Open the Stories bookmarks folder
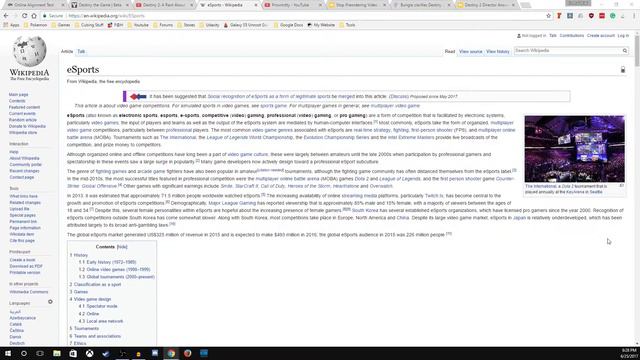This screenshot has width=640, height=360. [186, 25]
